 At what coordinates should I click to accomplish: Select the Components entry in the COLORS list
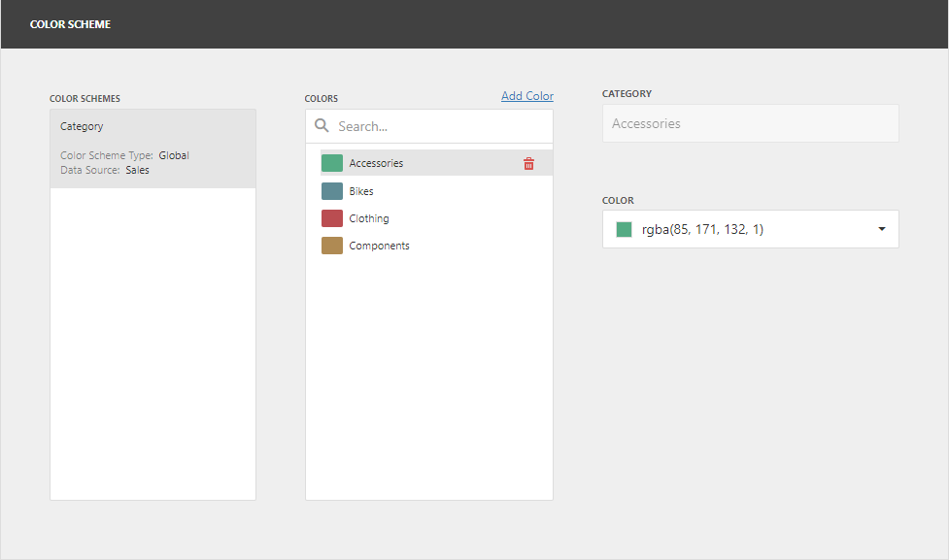click(x=380, y=245)
